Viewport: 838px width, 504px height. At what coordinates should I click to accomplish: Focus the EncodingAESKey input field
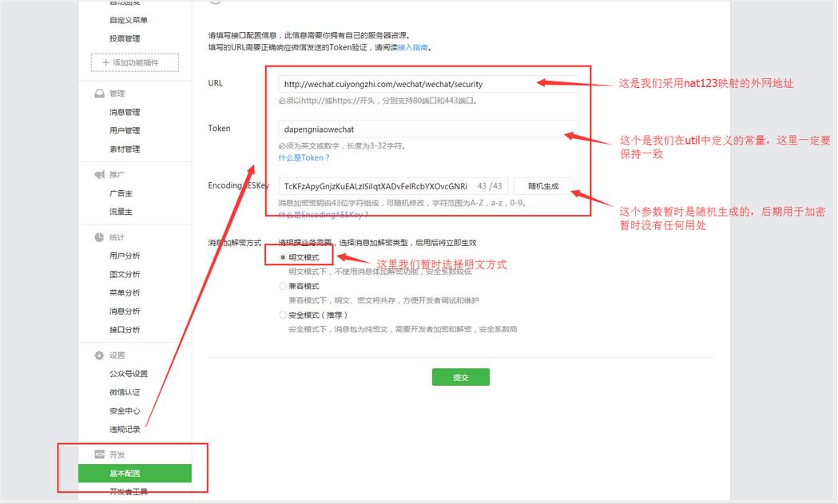(x=393, y=186)
